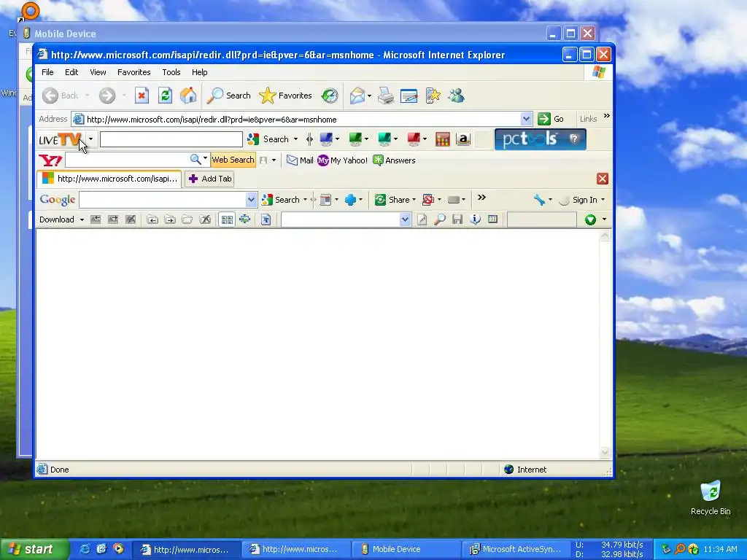Viewport: 747px width, 560px height.
Task: Click the Go button
Action: [551, 119]
